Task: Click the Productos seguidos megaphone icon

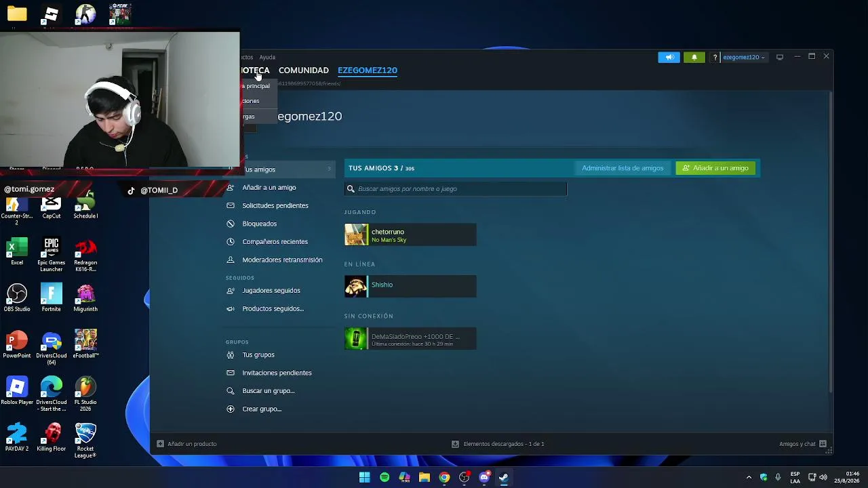Action: pos(231,309)
